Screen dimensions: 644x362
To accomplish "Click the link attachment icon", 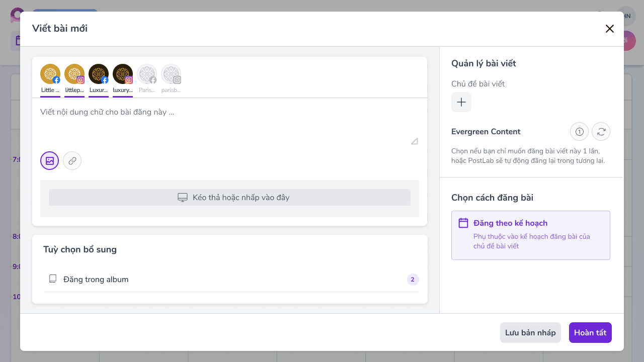I will tap(72, 160).
